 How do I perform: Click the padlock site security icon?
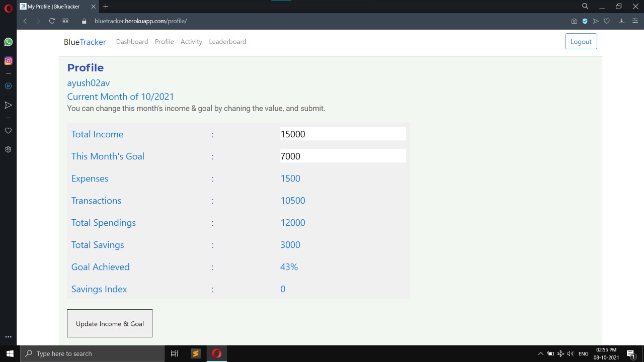[x=84, y=21]
